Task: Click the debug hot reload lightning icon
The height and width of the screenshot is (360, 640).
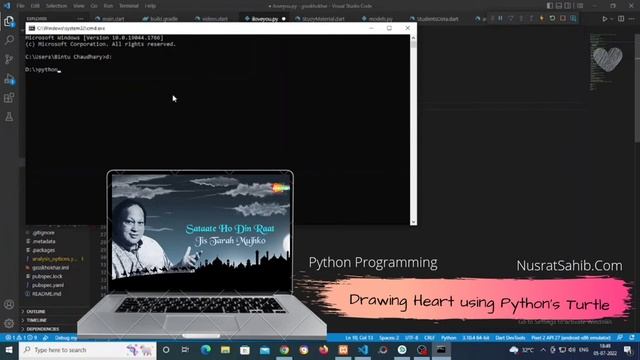Action: tap(542, 18)
